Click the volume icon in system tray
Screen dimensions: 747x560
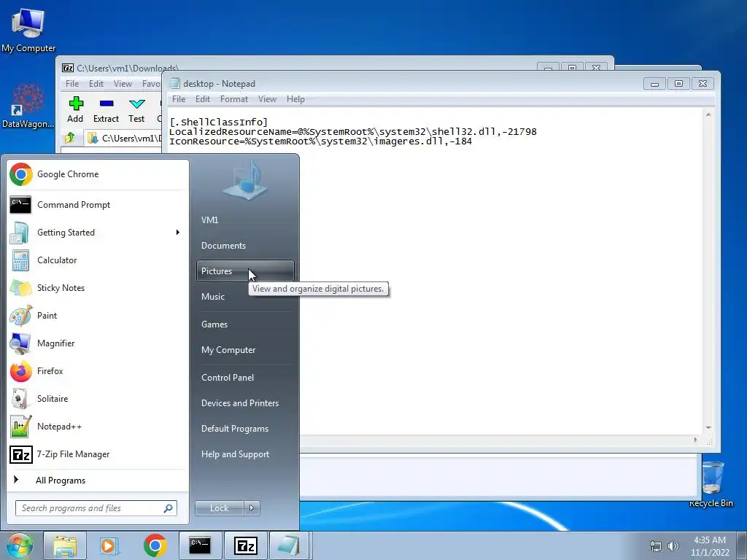coord(673,546)
